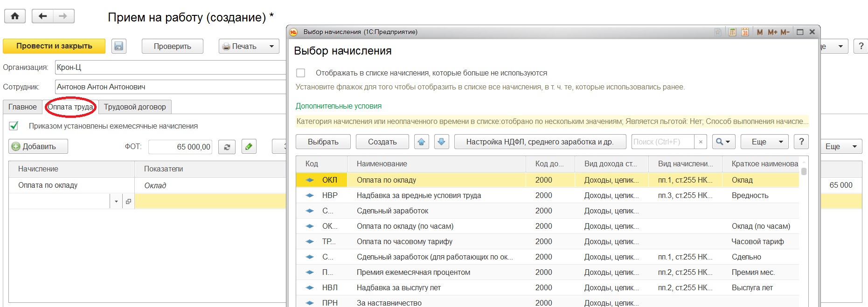
Task: Select Оплата по часовому тарифу row
Action: click(x=548, y=241)
